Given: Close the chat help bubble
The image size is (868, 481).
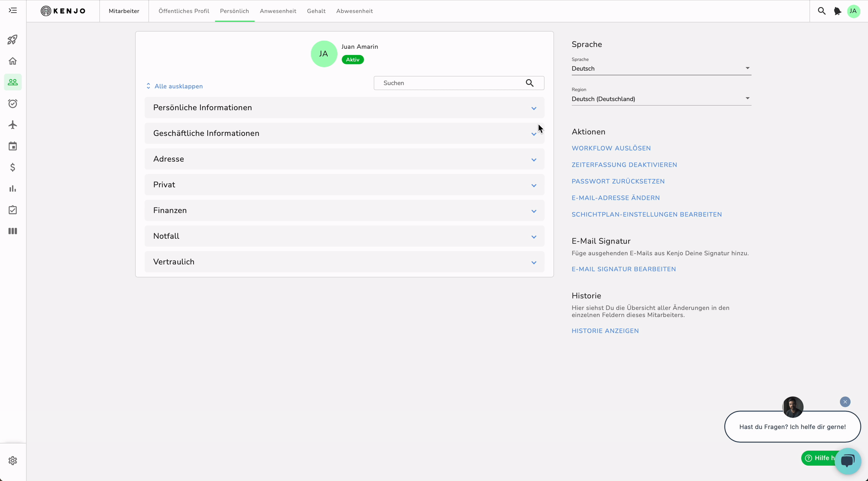Looking at the screenshot, I should point(845,402).
